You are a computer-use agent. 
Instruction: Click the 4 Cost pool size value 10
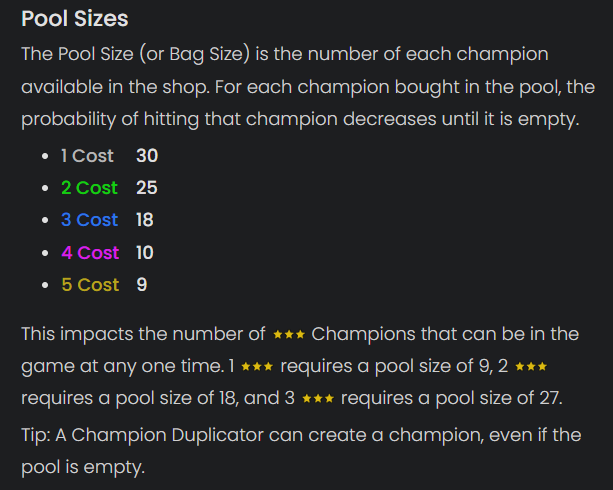(144, 253)
